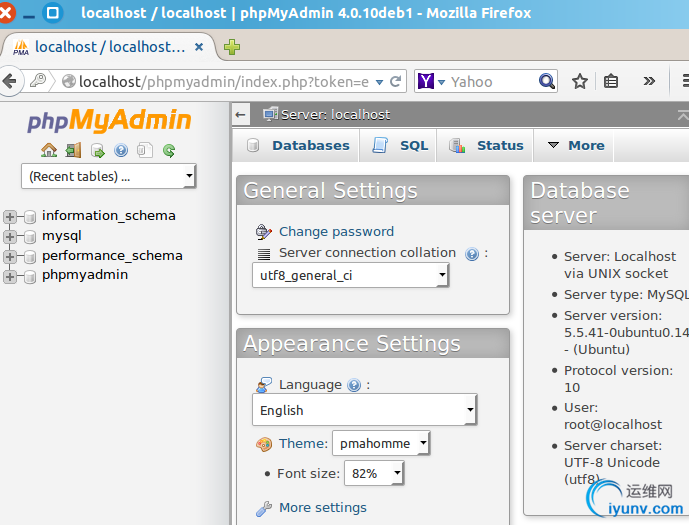Viewport: 689px width, 525px height.
Task: Click the key icon in address bar
Action: 38,81
